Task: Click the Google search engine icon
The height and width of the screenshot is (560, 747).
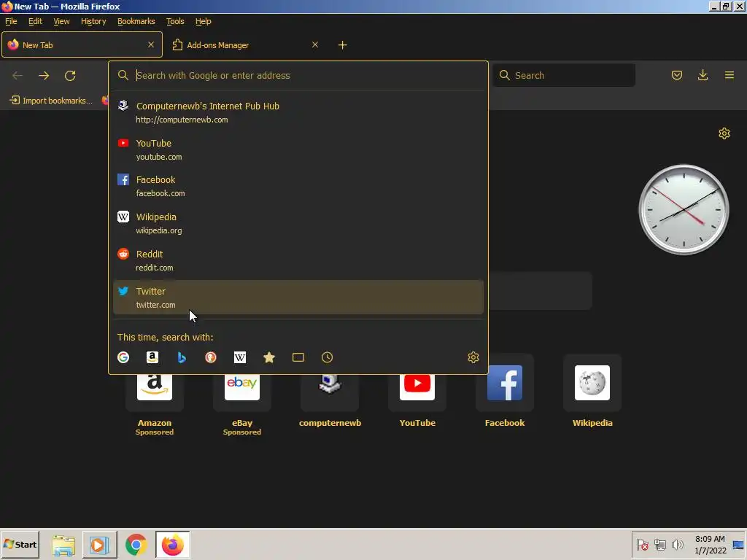Action: [x=123, y=357]
